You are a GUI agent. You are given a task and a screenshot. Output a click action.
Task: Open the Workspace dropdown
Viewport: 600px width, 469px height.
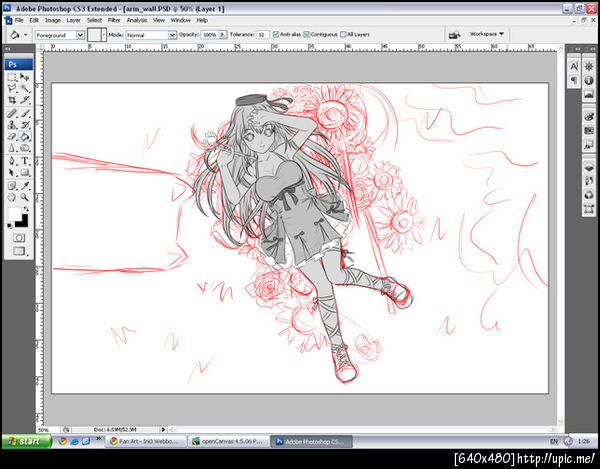[x=487, y=34]
